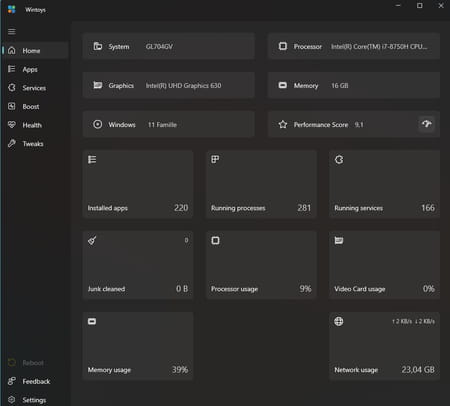Run the performance score benchmark gauge button

coord(427,124)
